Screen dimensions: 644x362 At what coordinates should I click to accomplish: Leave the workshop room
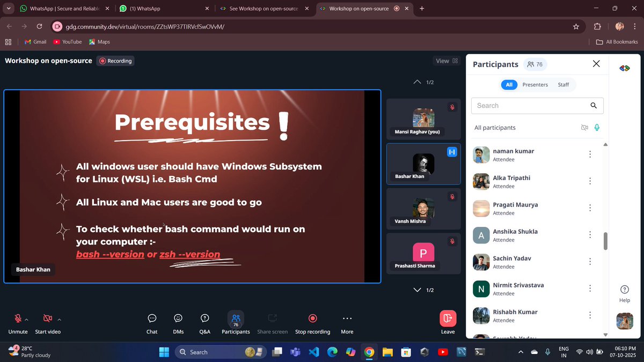[448, 323]
